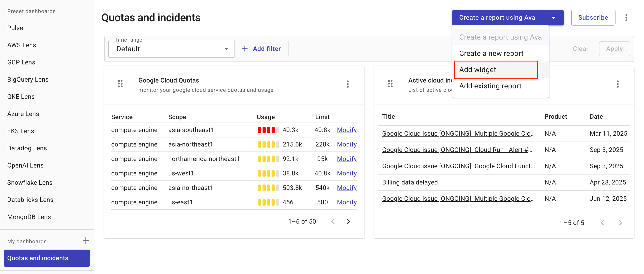Open Google Cloud Functions ongoing incident link
The image size is (644, 274).
458,166
